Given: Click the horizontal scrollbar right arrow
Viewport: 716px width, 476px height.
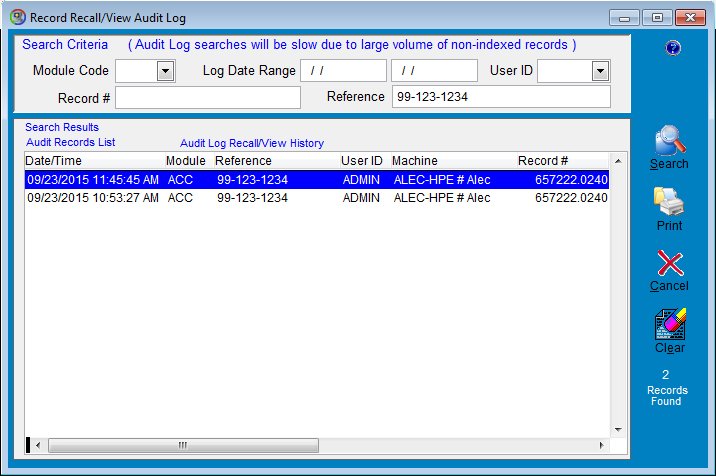Looking at the screenshot, I should coord(601,445).
